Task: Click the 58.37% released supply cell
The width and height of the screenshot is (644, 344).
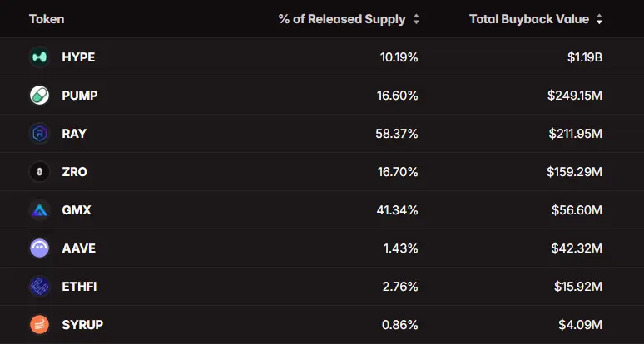Action: point(397,134)
